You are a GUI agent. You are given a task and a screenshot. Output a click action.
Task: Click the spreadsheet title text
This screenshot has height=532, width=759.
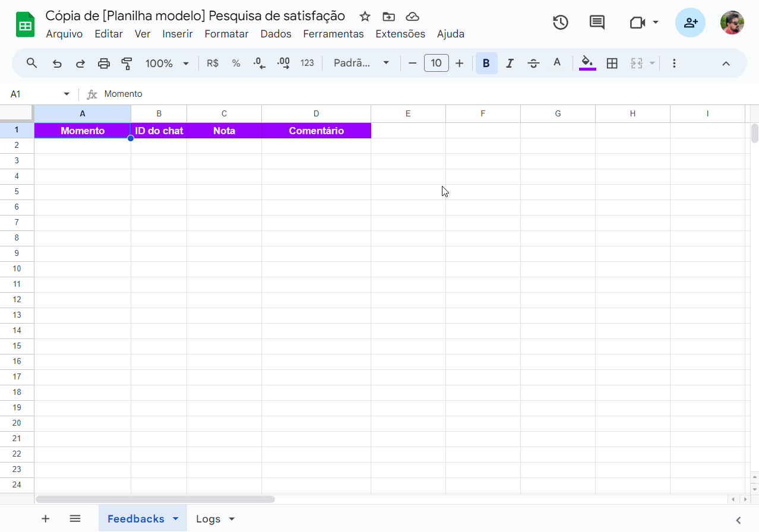click(x=195, y=16)
